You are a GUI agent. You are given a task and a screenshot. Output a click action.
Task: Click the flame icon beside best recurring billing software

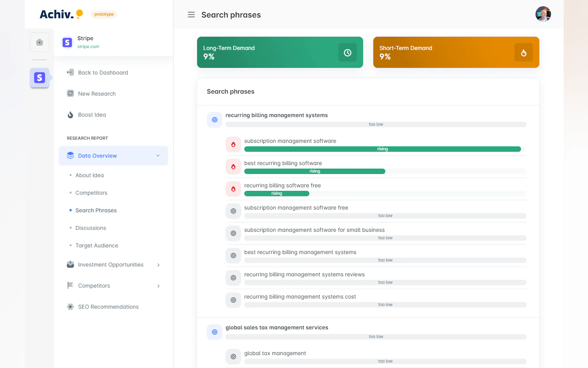click(x=233, y=167)
